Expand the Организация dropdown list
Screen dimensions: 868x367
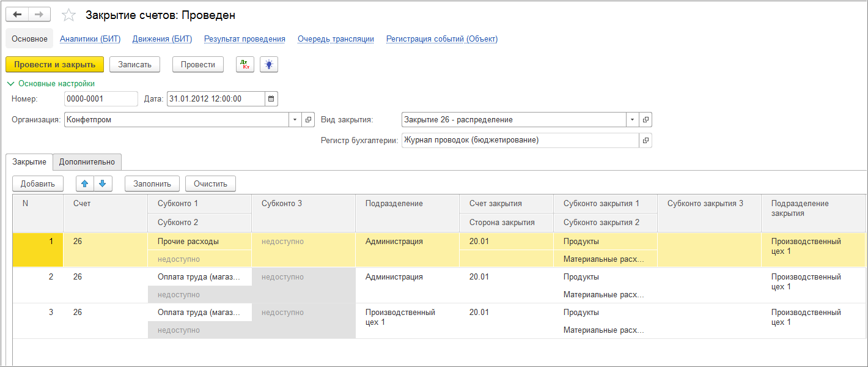pyautogui.click(x=295, y=120)
